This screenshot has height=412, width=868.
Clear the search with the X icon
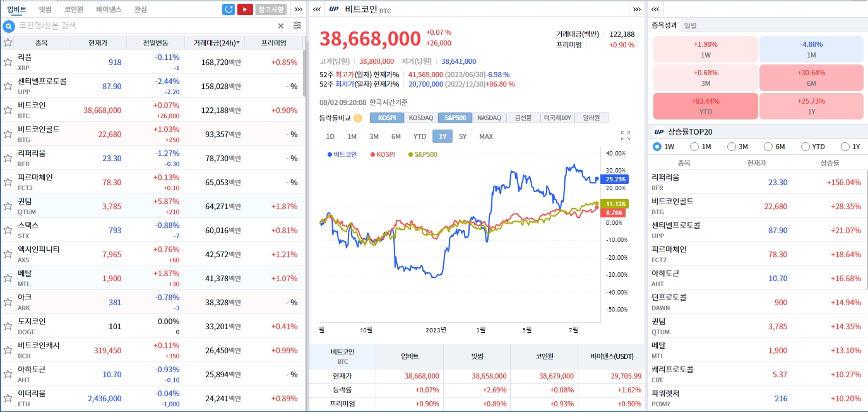[x=281, y=25]
